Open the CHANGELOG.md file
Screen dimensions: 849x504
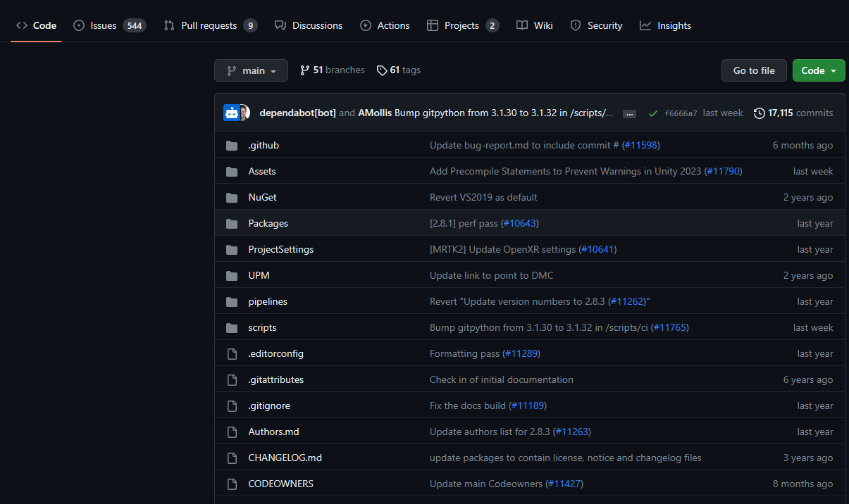tap(285, 458)
